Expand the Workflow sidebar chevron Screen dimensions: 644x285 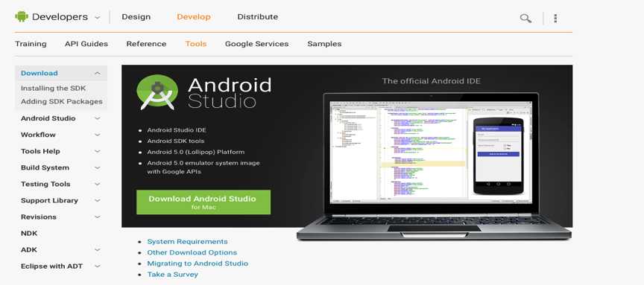[98, 135]
